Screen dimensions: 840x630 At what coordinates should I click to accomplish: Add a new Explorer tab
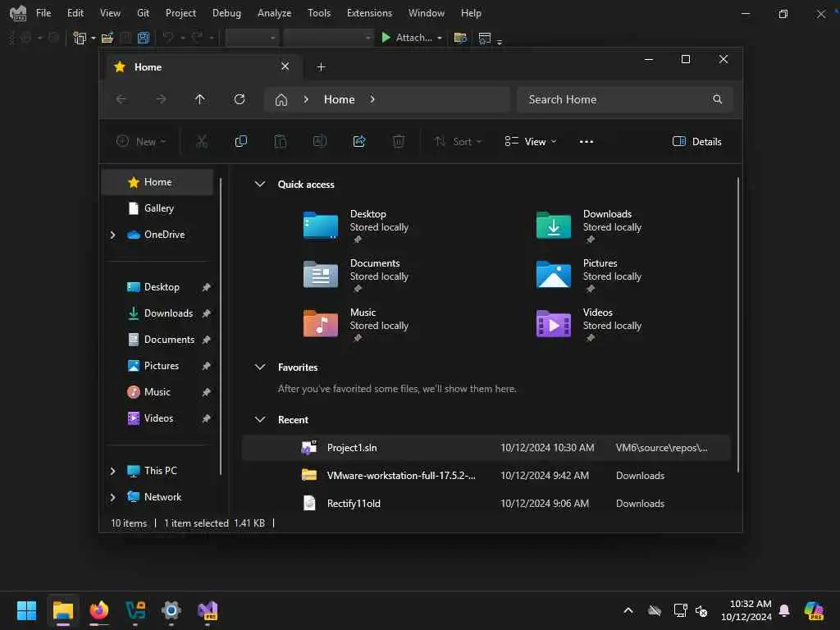click(321, 67)
